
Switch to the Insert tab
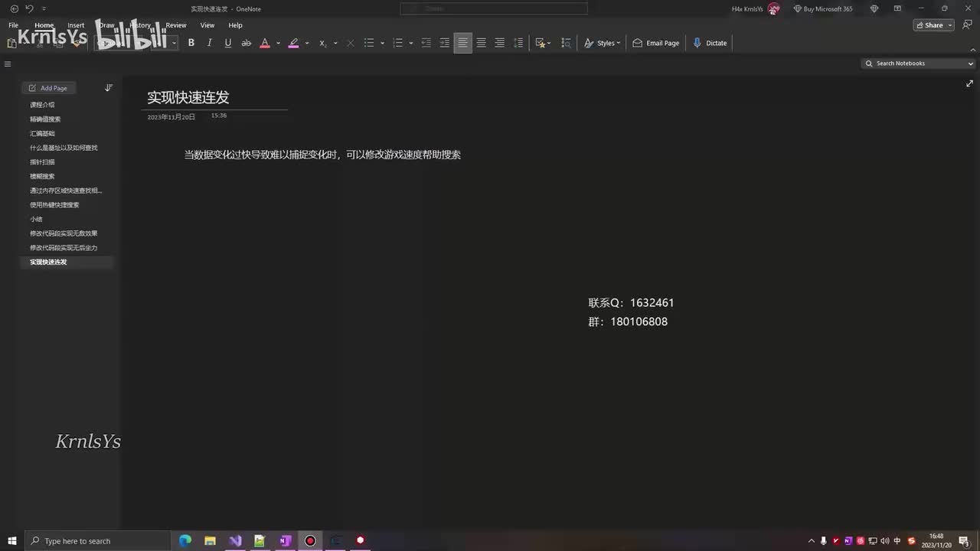click(x=76, y=25)
